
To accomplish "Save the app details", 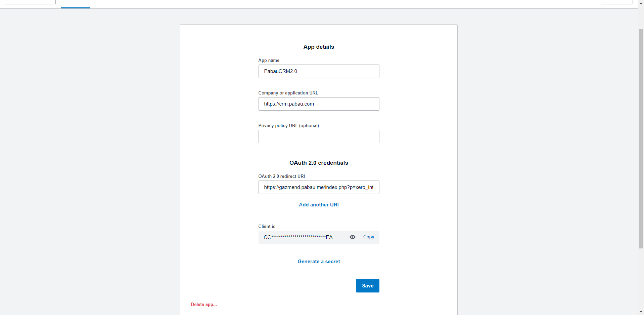I will pos(367,286).
